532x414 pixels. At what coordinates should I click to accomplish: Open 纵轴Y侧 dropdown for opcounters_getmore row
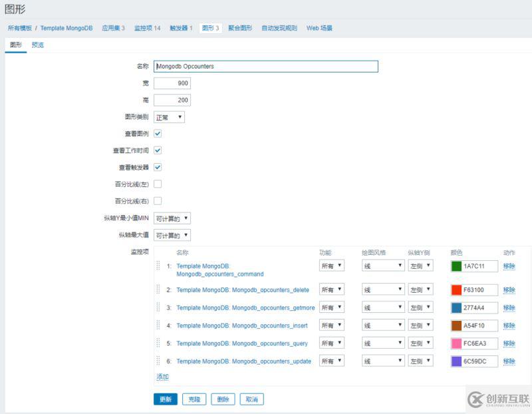tap(420, 308)
